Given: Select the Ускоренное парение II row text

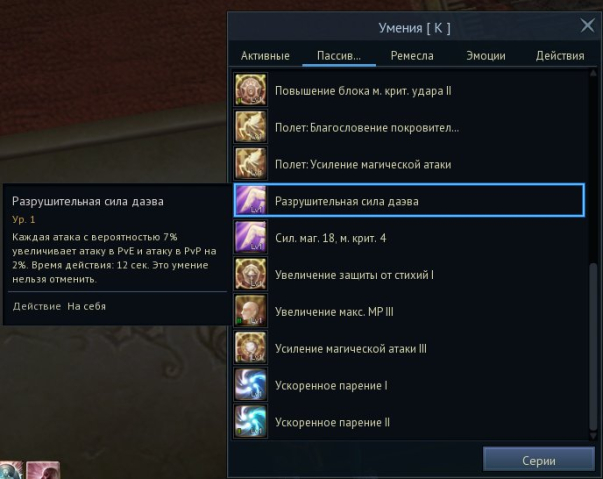Looking at the screenshot, I should [332, 422].
